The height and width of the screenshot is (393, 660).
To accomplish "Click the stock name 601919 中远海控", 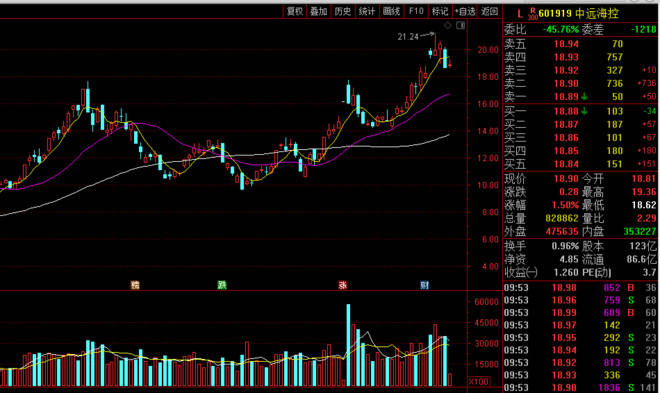I will click(x=579, y=13).
